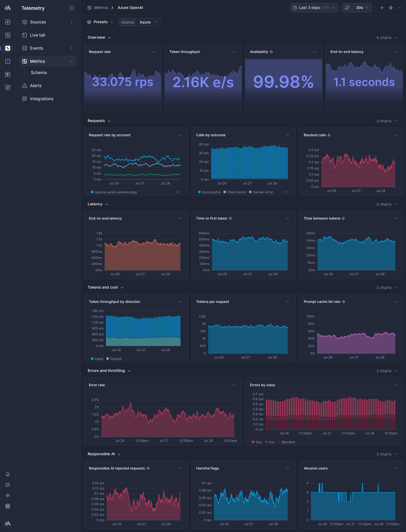Open the Blocked calls chart menu

tap(395, 135)
